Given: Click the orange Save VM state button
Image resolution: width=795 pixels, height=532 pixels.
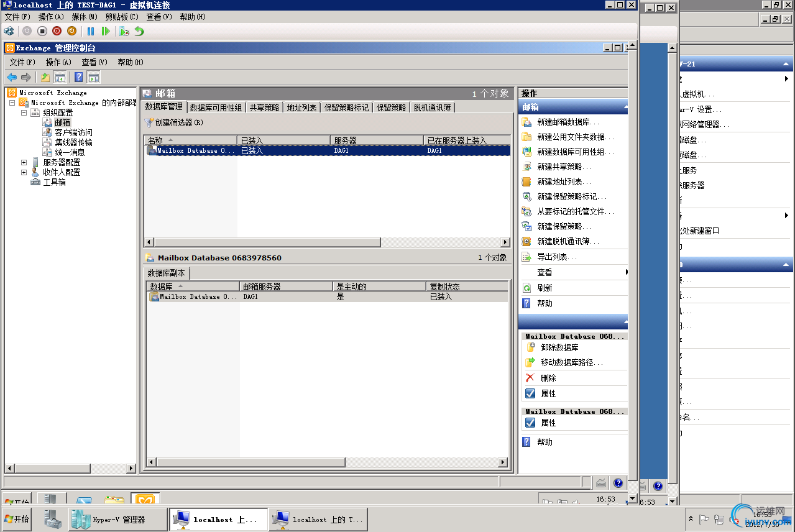Looking at the screenshot, I should point(71,30).
